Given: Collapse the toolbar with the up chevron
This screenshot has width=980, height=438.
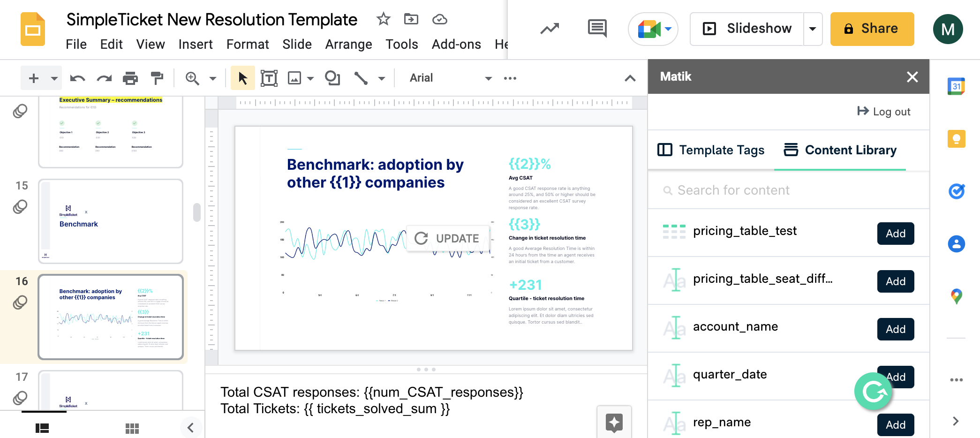Looking at the screenshot, I should (x=630, y=78).
